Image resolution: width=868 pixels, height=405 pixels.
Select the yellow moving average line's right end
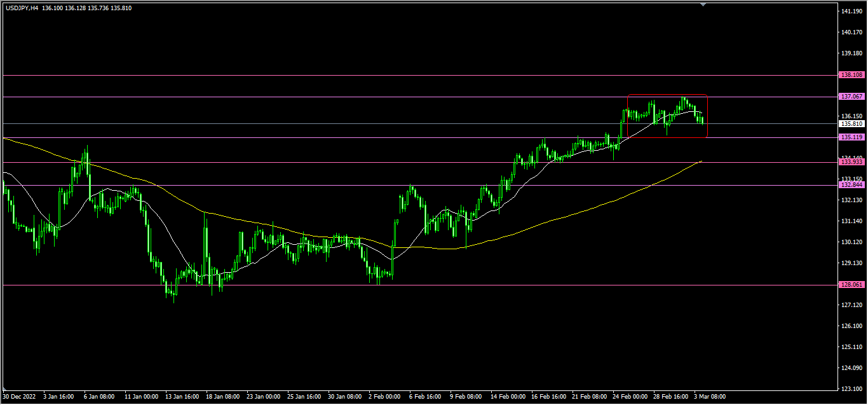click(x=700, y=161)
